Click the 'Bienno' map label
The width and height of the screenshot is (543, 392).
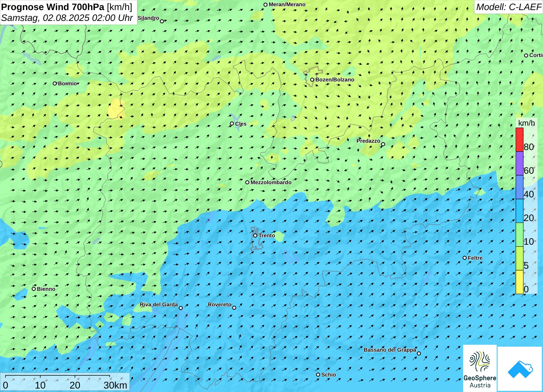[46, 289]
